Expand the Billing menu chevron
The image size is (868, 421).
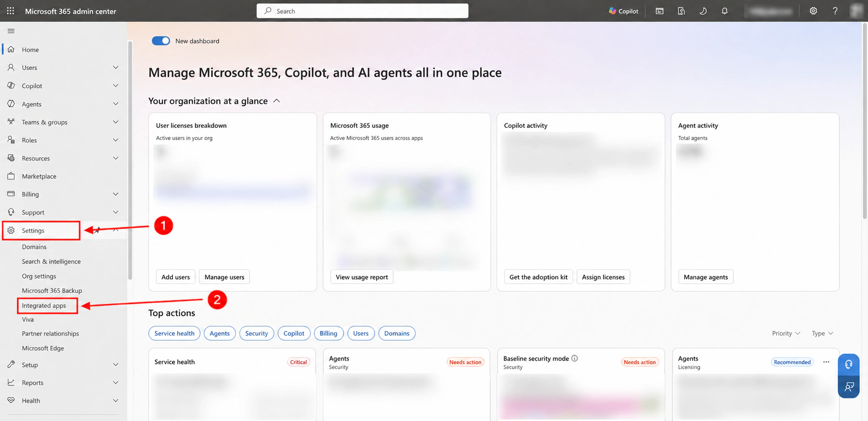116,194
